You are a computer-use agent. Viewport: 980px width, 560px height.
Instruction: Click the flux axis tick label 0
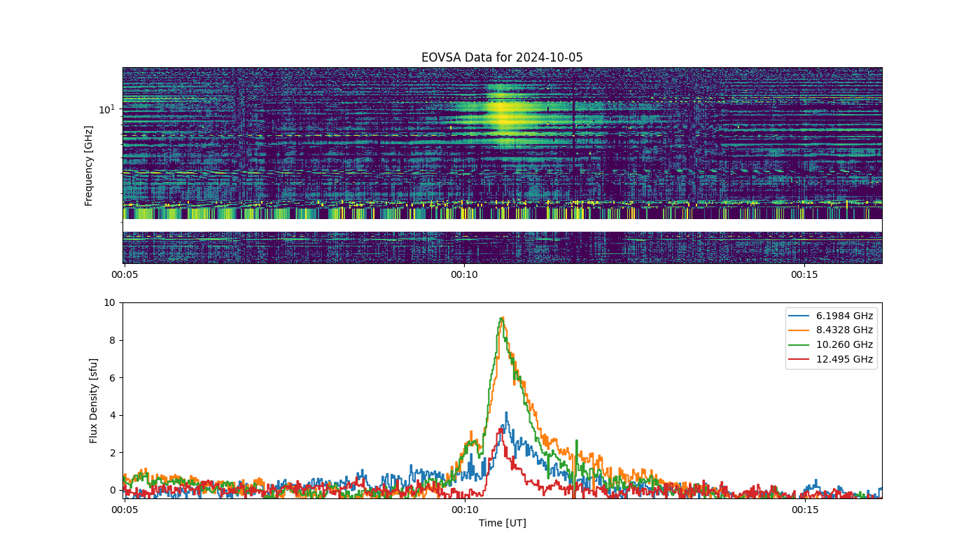click(x=112, y=490)
